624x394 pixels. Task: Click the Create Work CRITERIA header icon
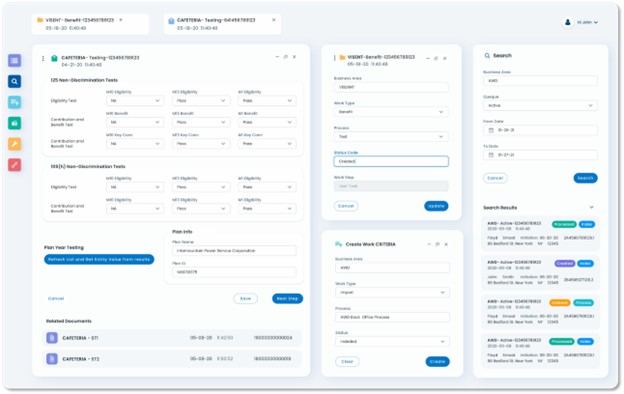(x=339, y=244)
